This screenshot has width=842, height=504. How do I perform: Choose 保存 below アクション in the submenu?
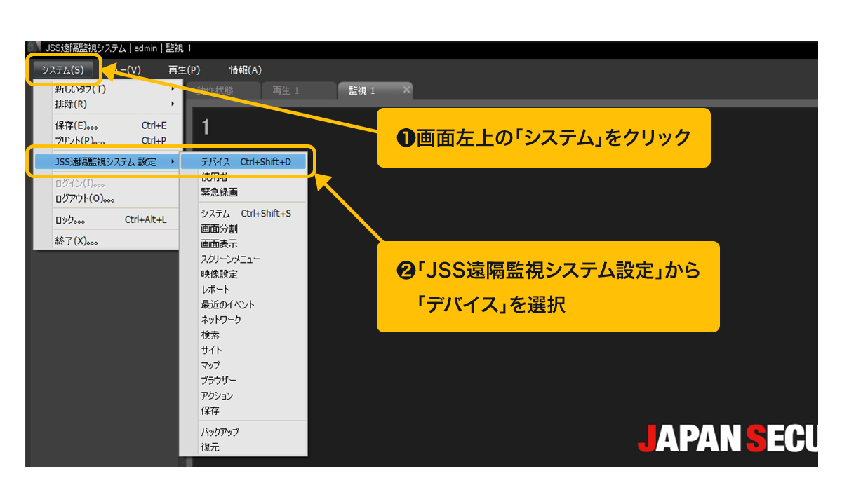[243, 411]
